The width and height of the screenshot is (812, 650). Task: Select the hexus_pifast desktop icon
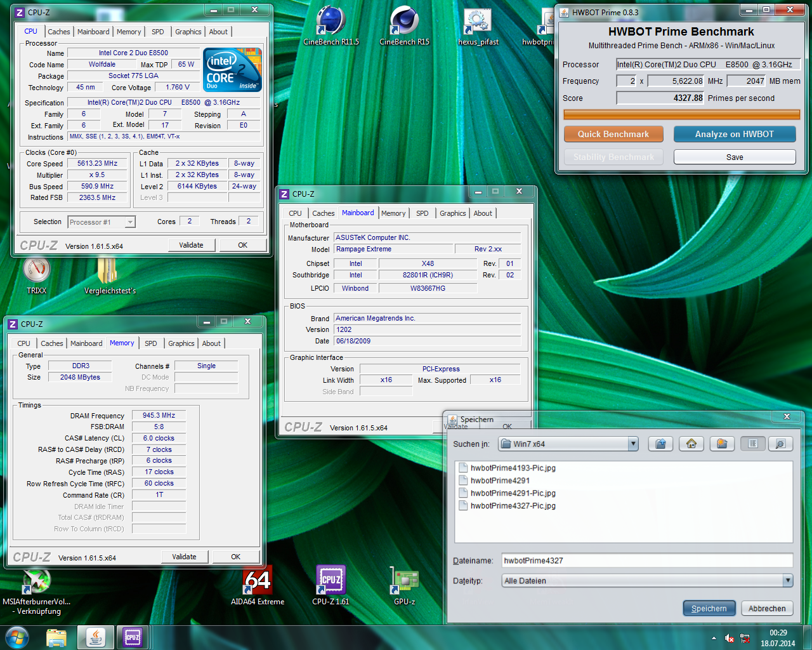point(478,25)
